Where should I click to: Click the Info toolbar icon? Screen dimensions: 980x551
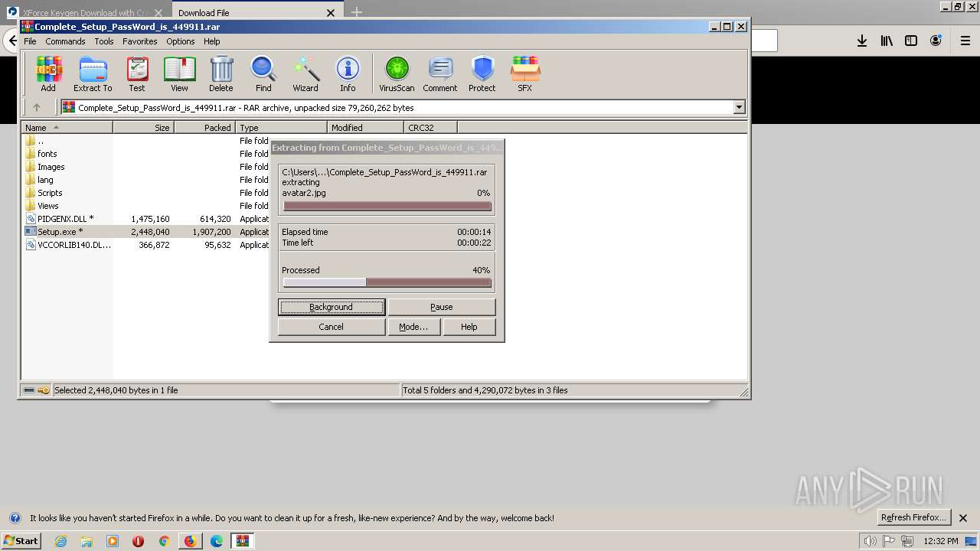[348, 74]
